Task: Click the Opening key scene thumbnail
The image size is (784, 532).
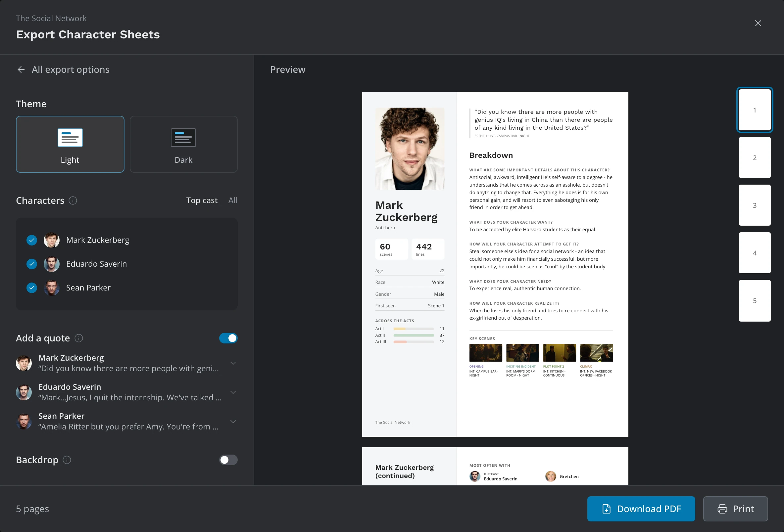Action: point(485,353)
